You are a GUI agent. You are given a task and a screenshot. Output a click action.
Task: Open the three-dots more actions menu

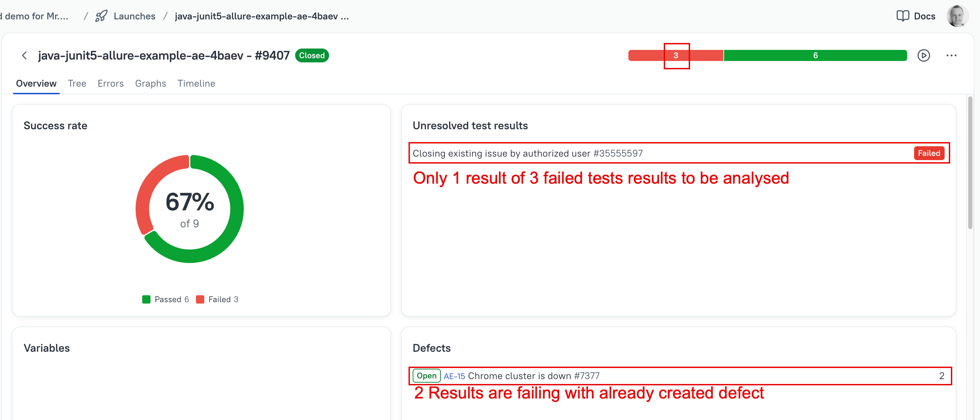[x=951, y=55]
